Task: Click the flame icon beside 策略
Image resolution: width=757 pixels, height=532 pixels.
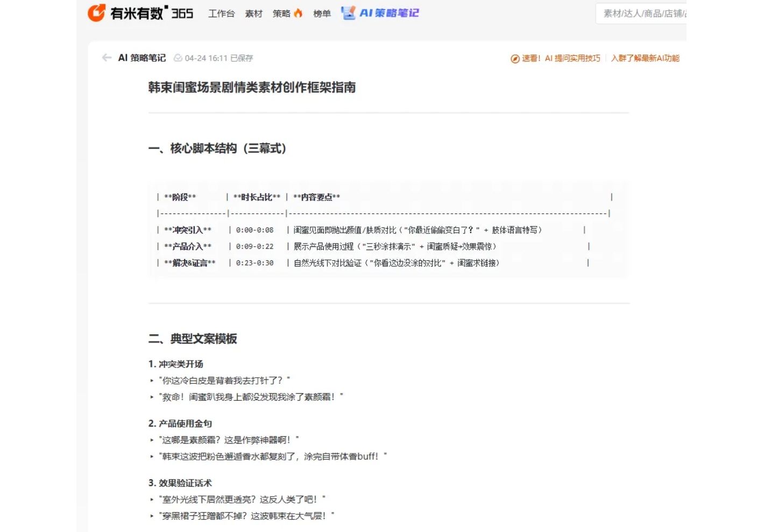Action: (x=298, y=13)
